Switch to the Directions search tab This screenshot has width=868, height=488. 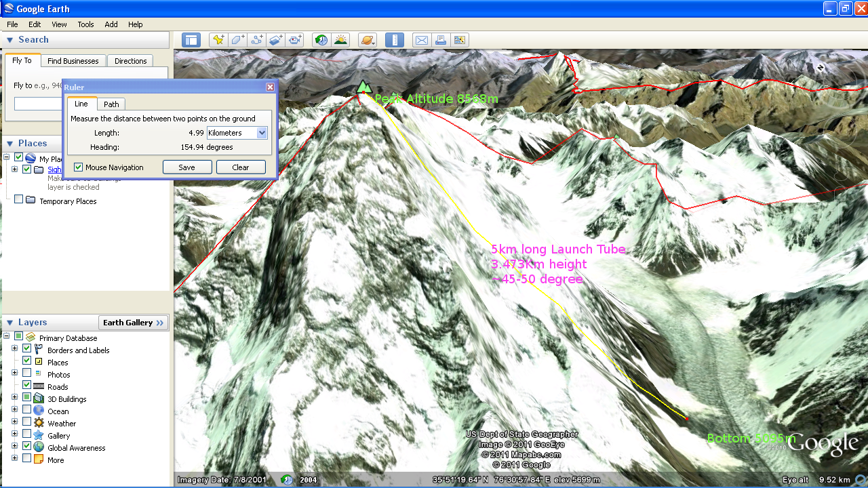click(x=130, y=61)
